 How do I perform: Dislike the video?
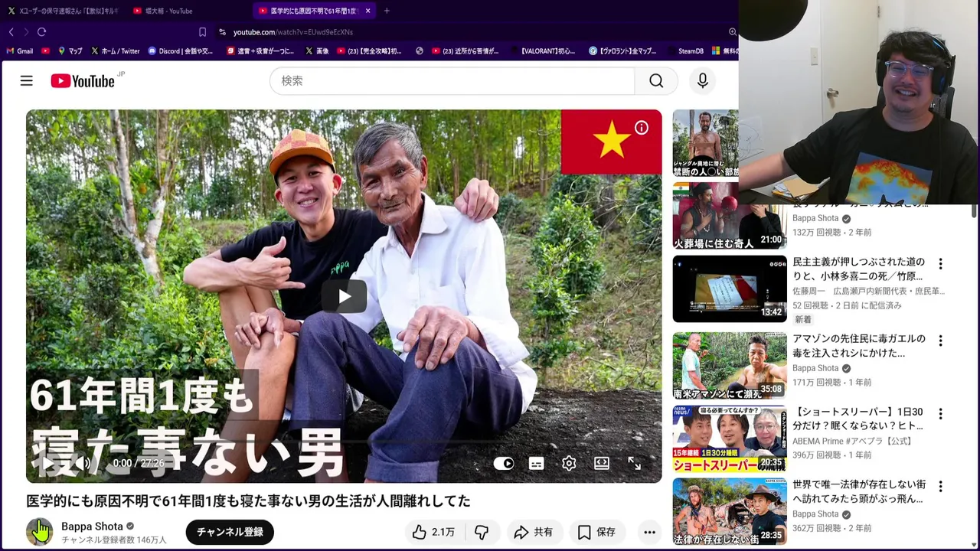click(x=482, y=532)
